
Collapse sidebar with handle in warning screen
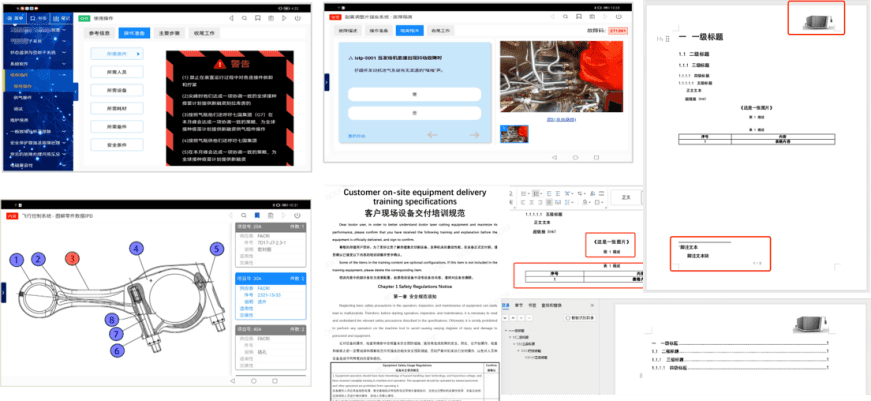pyautogui.click(x=76, y=92)
